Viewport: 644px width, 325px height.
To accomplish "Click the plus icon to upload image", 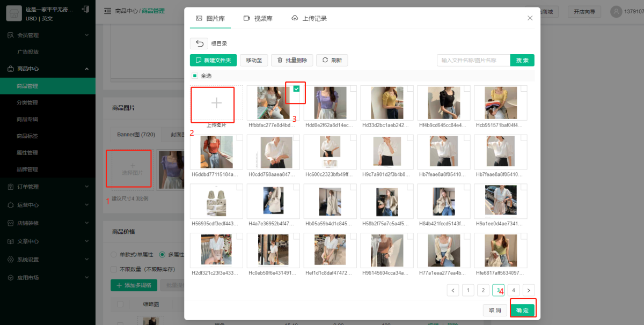I will (x=216, y=103).
